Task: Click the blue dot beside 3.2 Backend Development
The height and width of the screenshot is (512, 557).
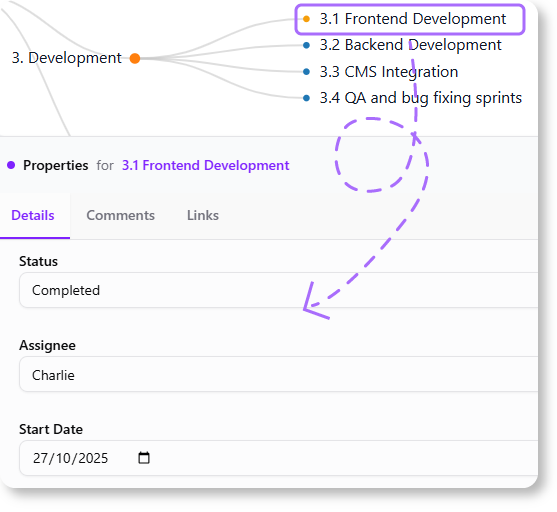Action: (x=306, y=45)
